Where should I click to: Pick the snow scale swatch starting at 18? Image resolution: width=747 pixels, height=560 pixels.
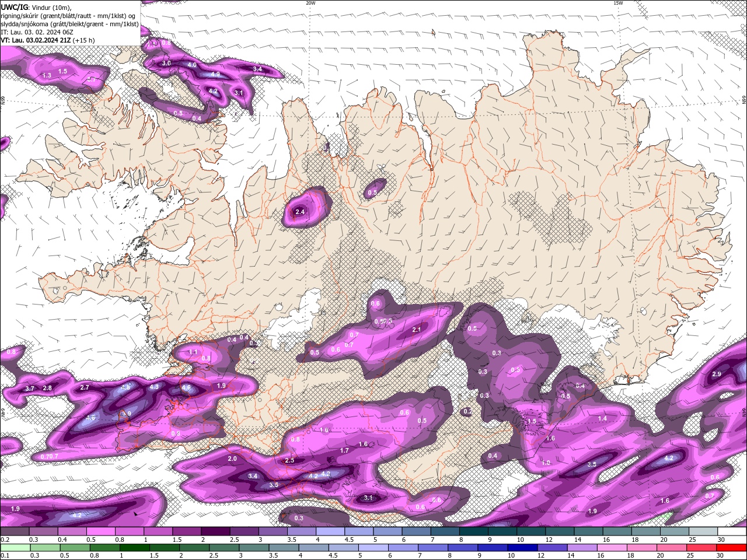[646, 531]
